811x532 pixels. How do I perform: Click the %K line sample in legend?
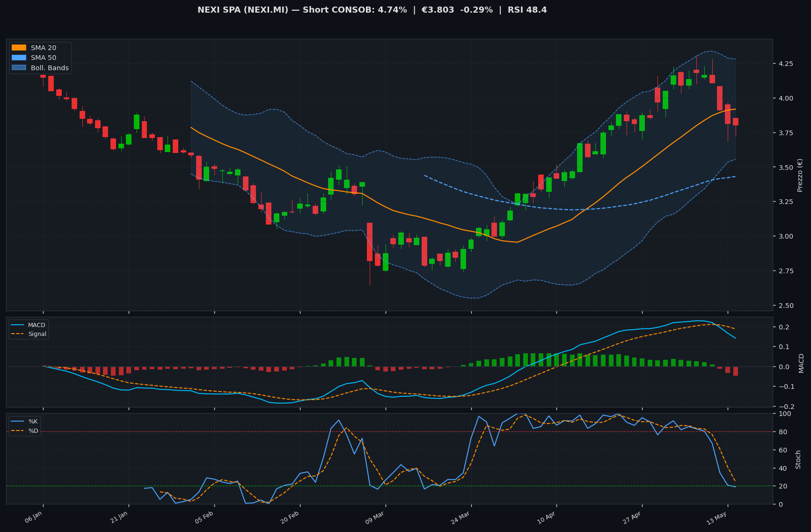(x=18, y=422)
